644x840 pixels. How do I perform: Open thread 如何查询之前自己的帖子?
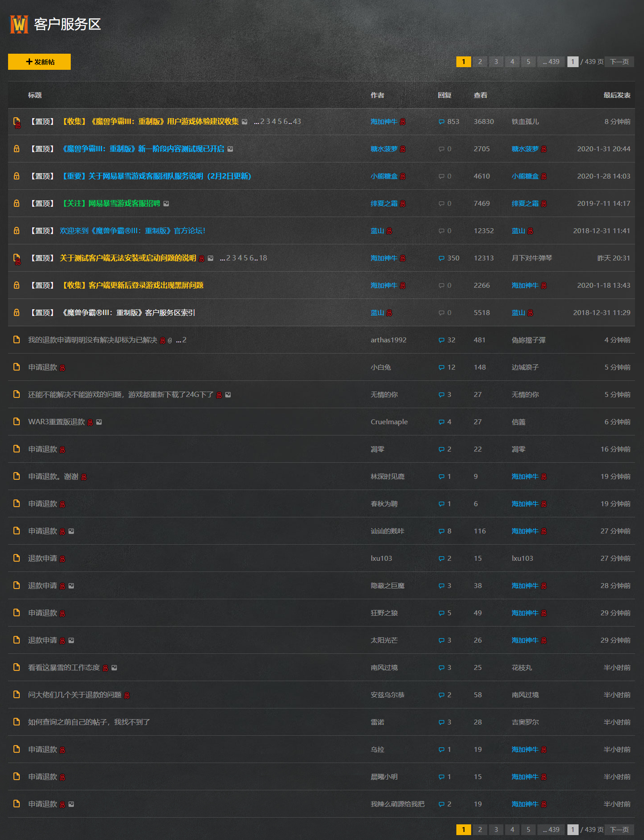89,722
